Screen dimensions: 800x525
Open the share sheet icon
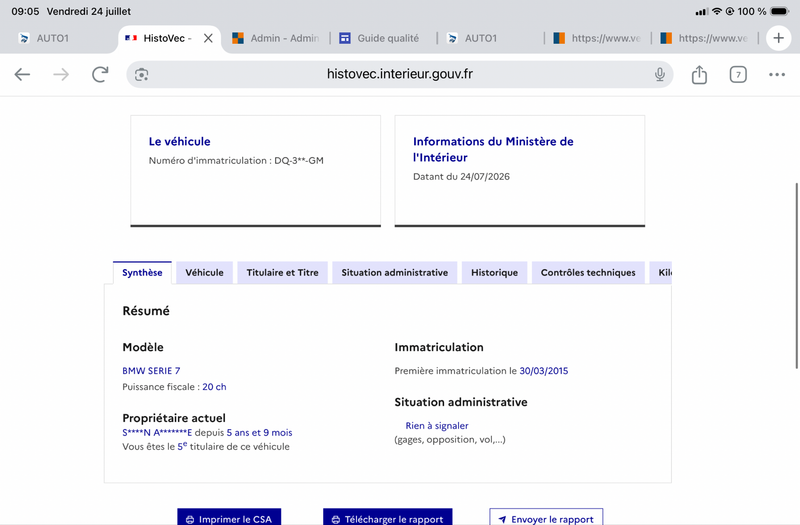pos(699,74)
